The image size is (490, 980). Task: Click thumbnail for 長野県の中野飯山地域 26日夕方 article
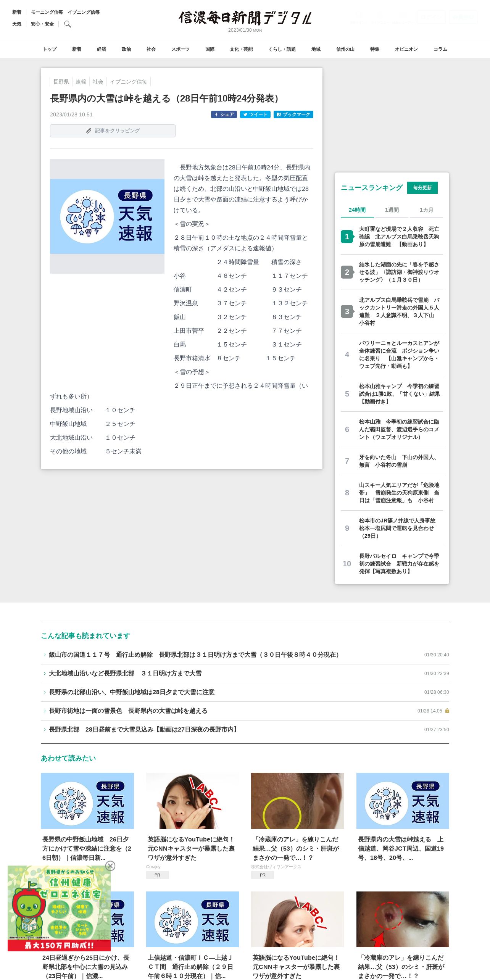click(87, 801)
